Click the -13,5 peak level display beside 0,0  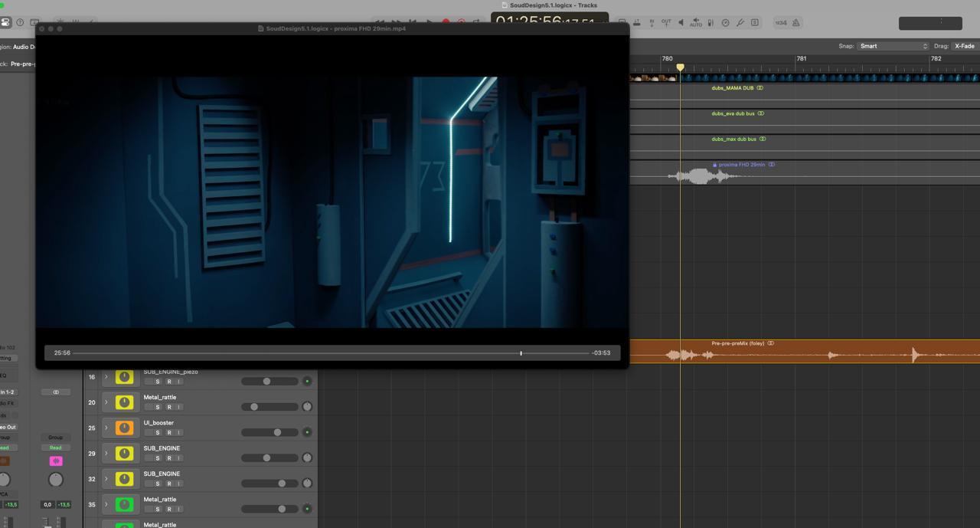64,504
